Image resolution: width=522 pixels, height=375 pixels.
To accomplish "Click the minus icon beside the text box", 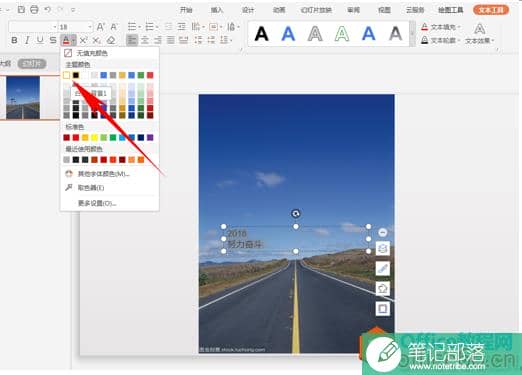I will [383, 232].
